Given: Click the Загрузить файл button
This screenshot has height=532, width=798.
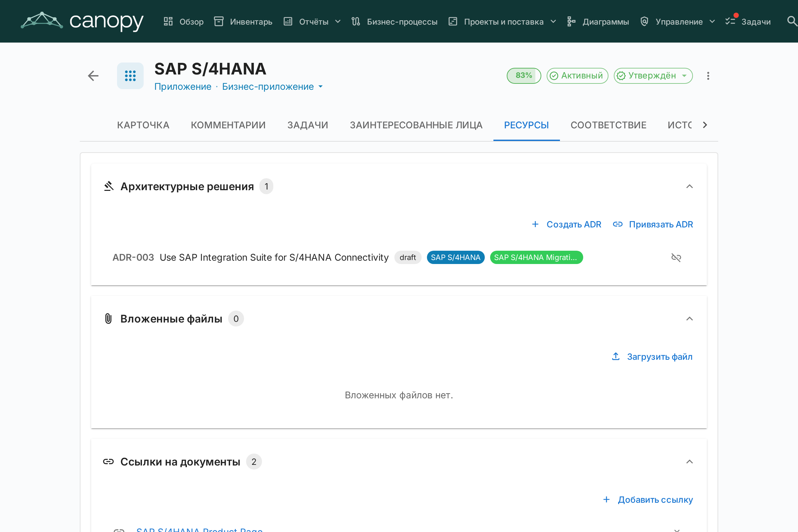Looking at the screenshot, I should pos(652,356).
